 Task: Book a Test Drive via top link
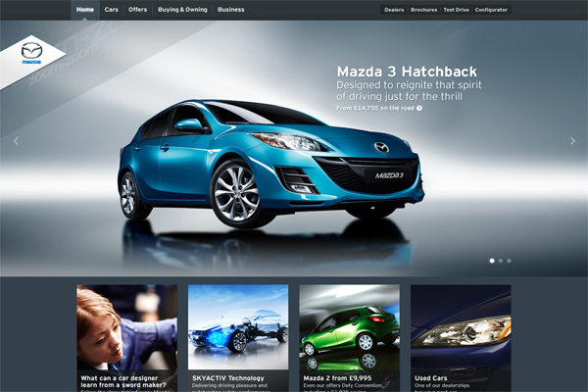(x=456, y=10)
